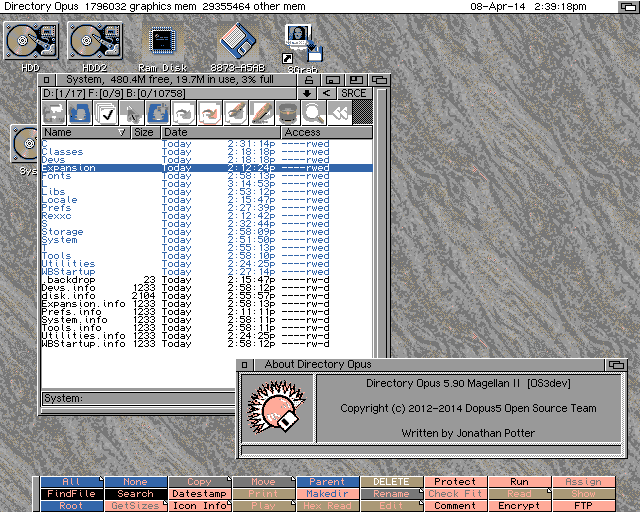The image size is (640, 512).
Task: Click the lister parent '<' button
Action: (x=326, y=93)
